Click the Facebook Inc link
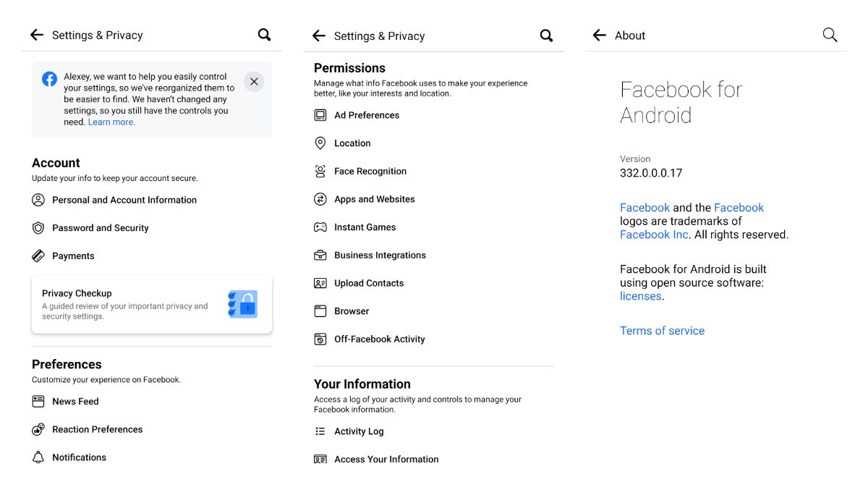Image resolution: width=868 pixels, height=485 pixels. click(x=654, y=235)
